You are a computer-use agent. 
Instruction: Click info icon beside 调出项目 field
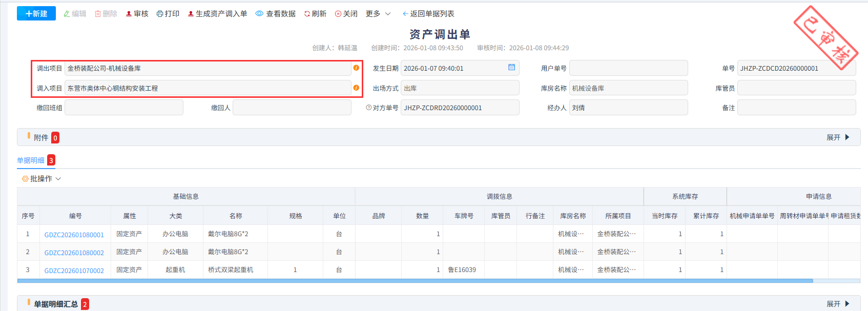point(356,68)
